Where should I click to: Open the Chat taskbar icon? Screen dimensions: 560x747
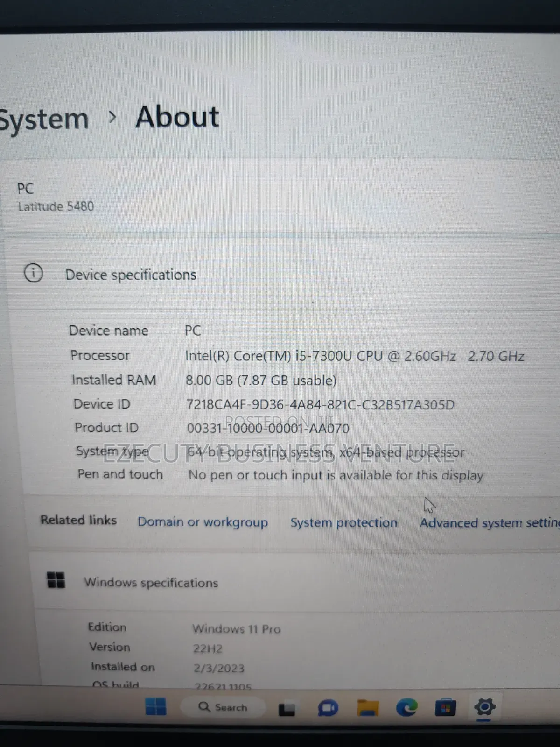328,708
